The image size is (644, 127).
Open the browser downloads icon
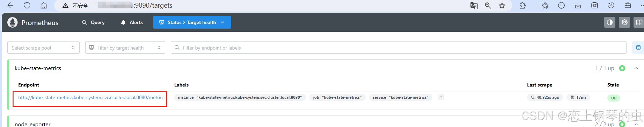tap(578, 6)
